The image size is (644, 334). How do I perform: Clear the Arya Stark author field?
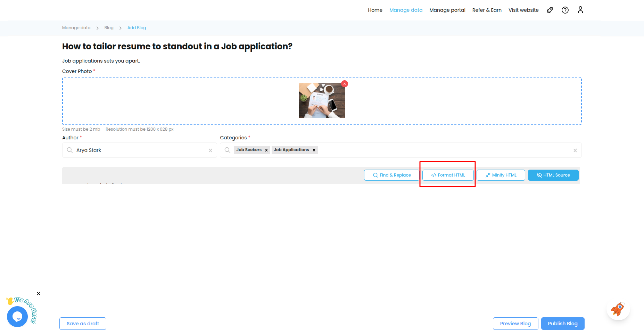pyautogui.click(x=210, y=150)
